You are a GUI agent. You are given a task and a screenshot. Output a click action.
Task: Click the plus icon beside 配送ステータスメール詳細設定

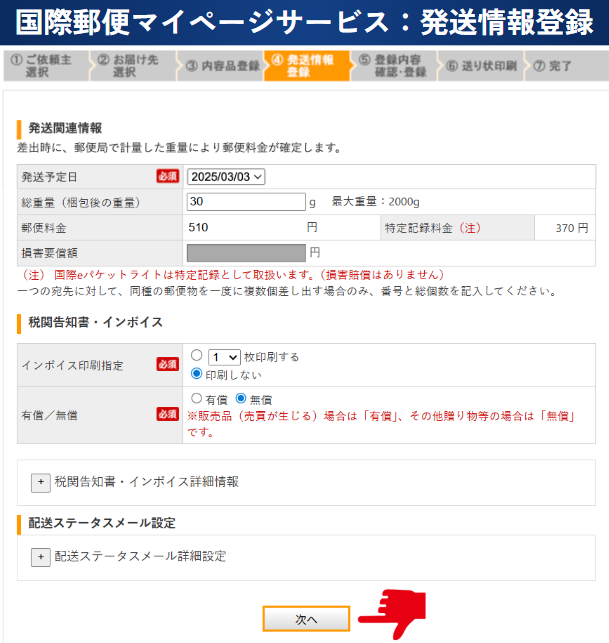(41, 556)
